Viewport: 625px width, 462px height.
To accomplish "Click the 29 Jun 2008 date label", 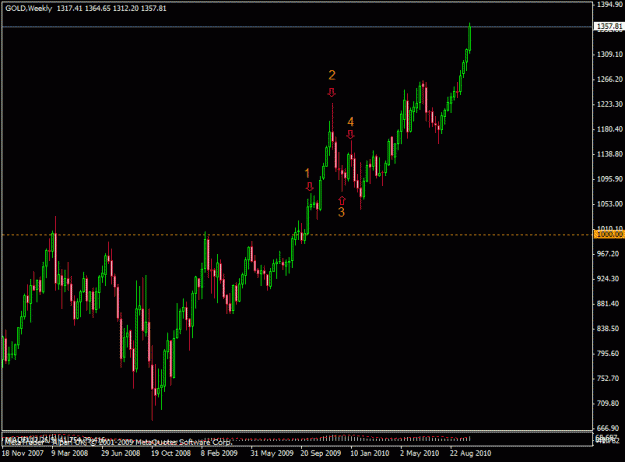I will (x=120, y=453).
